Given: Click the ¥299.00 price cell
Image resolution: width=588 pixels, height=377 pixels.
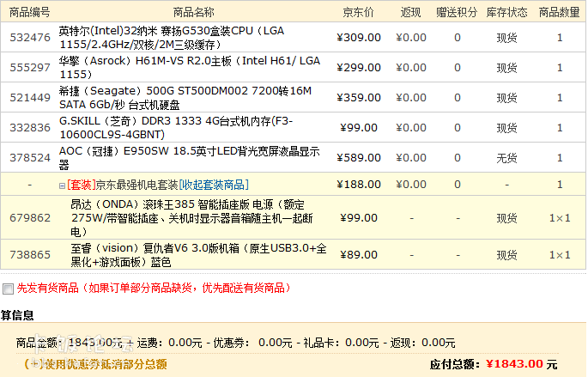Looking at the screenshot, I should (x=359, y=68).
